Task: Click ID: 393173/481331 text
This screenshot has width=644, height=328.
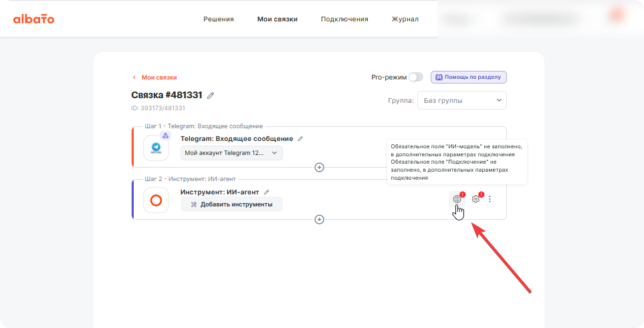Action: coord(158,108)
